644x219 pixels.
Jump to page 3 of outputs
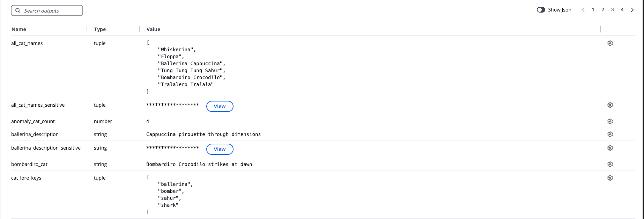tap(612, 10)
